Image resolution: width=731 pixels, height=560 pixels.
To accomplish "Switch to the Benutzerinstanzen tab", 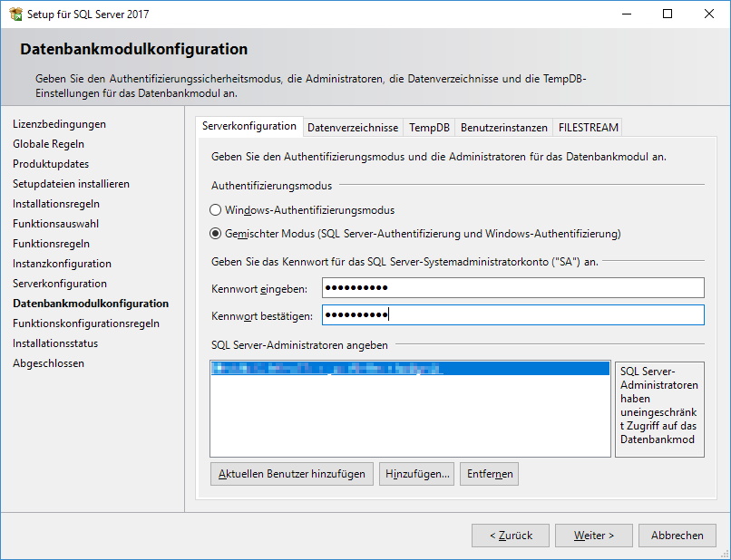I will pyautogui.click(x=504, y=128).
